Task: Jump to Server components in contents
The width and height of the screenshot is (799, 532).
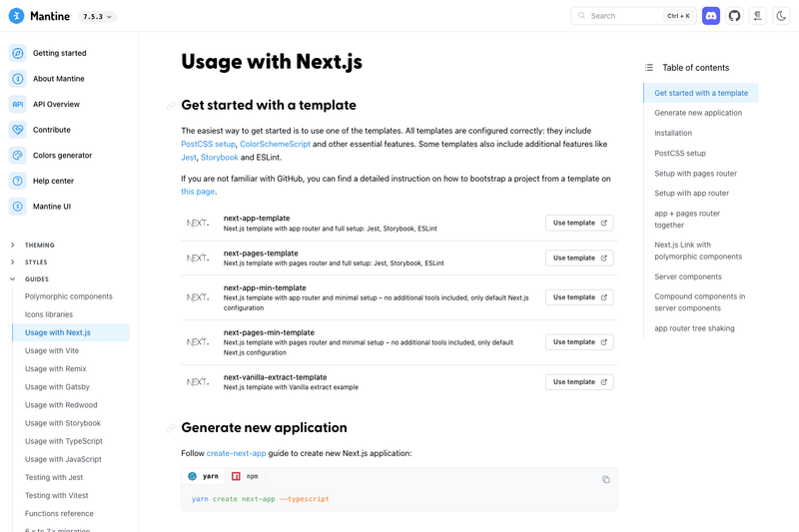Action: click(x=688, y=276)
